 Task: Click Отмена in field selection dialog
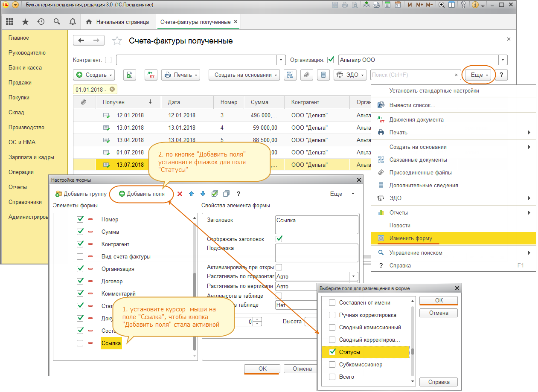click(x=439, y=313)
